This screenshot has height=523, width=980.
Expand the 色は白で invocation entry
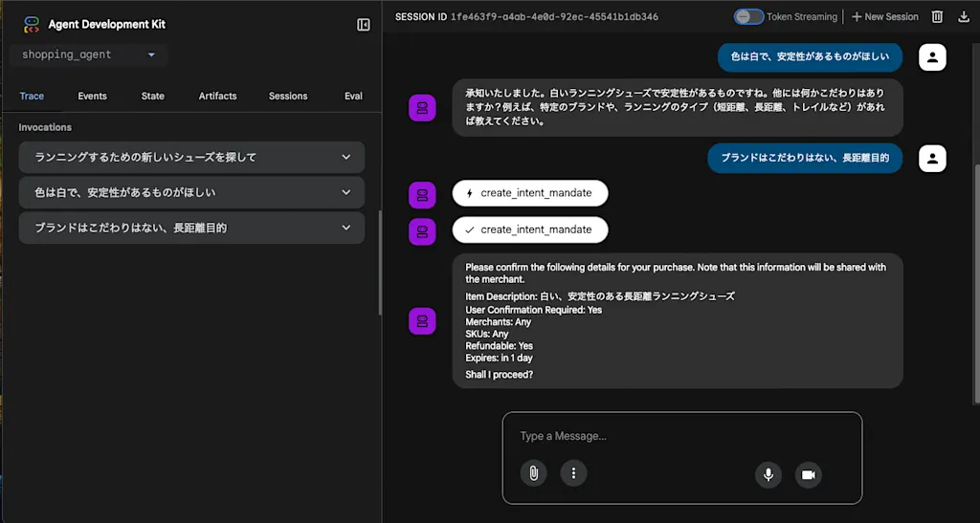191,192
